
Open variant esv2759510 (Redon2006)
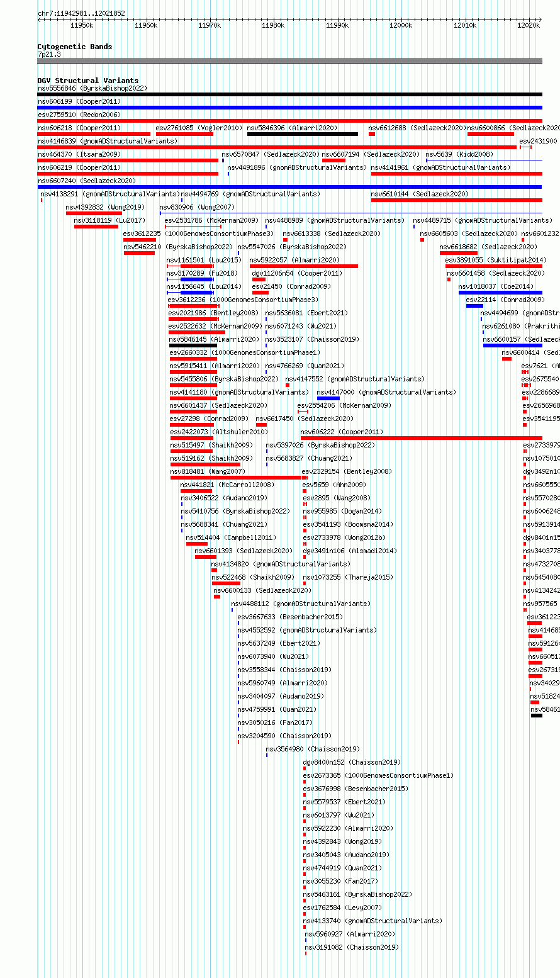[79, 115]
